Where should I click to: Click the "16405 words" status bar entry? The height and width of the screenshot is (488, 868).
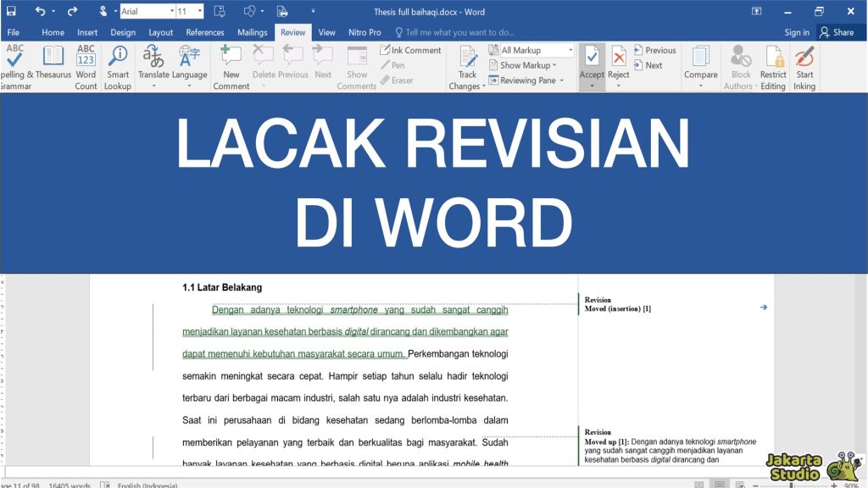point(70,485)
